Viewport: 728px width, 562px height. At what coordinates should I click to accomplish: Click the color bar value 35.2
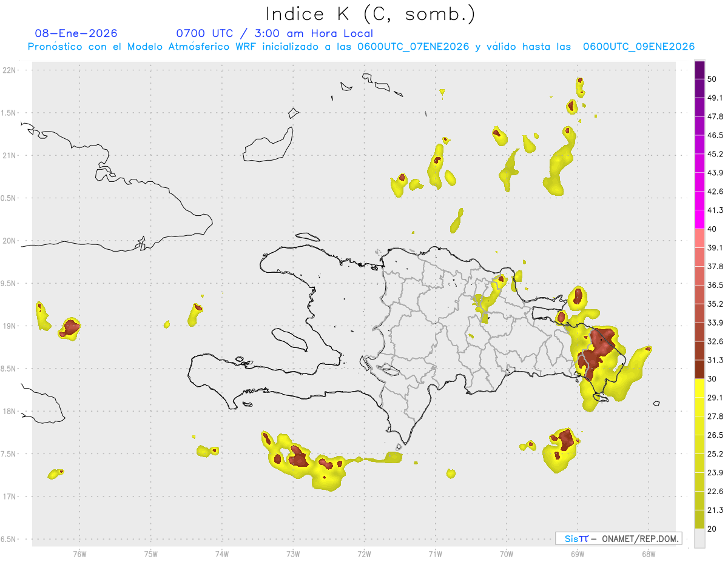[x=715, y=304]
